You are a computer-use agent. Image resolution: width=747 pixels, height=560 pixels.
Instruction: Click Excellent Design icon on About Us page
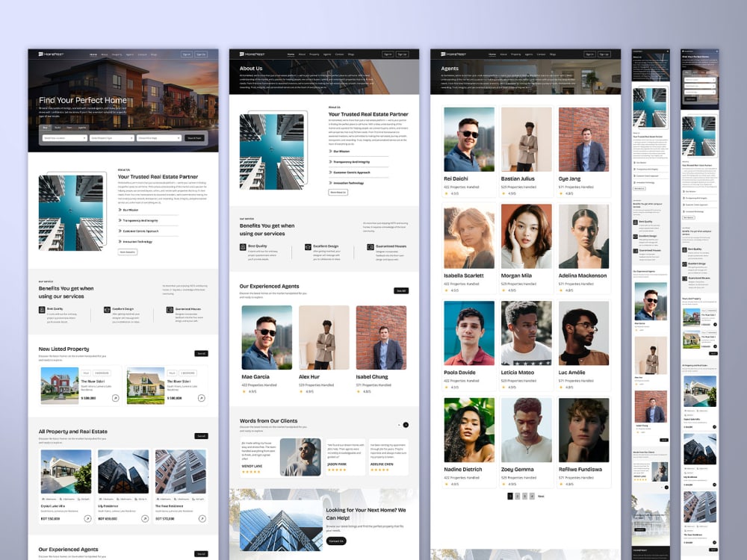308,246
